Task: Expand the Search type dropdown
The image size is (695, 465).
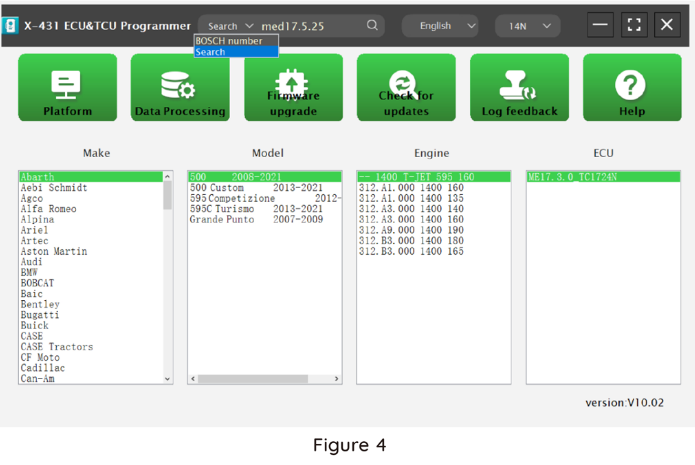Action: pos(230,26)
